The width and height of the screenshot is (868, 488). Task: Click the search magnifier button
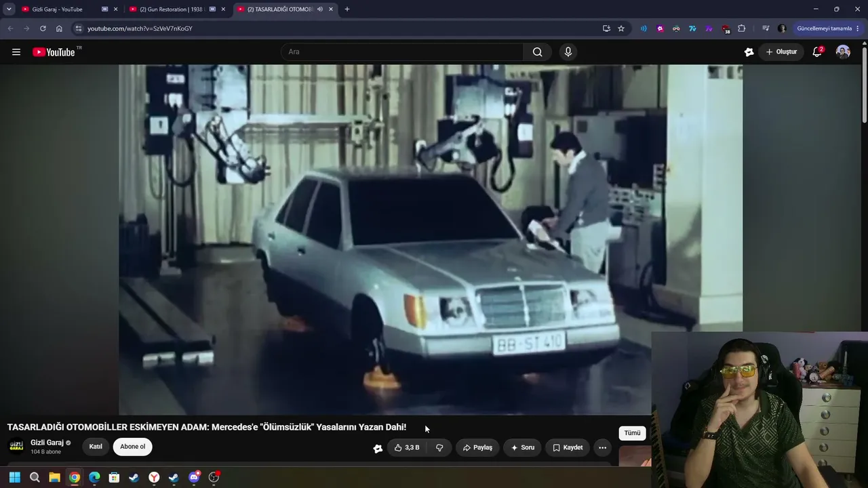(537, 52)
